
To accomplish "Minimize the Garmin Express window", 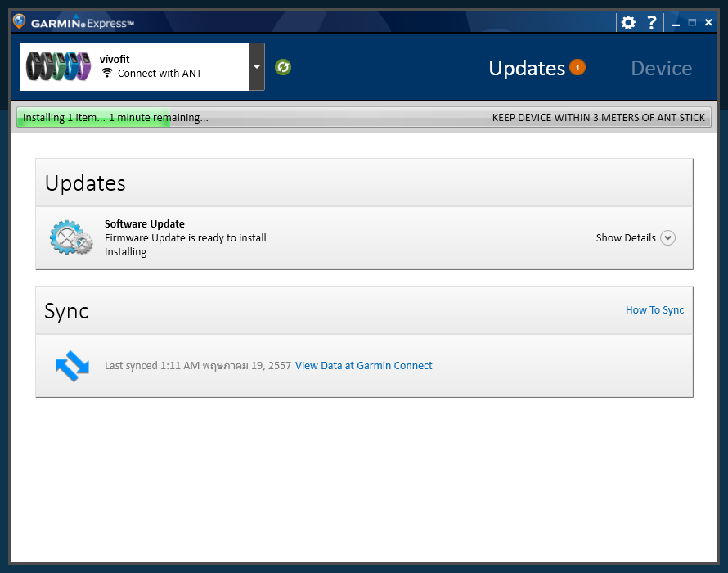I will tap(676, 23).
